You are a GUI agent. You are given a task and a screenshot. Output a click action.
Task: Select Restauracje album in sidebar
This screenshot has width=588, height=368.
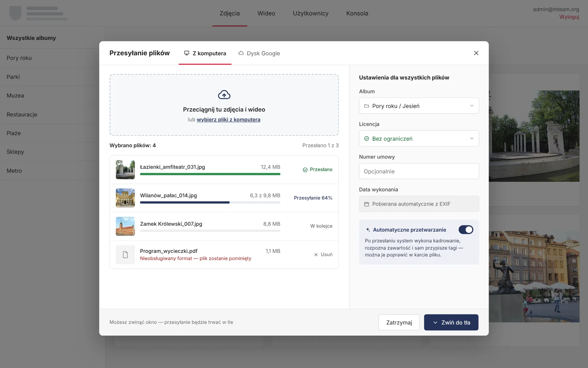(x=52, y=114)
